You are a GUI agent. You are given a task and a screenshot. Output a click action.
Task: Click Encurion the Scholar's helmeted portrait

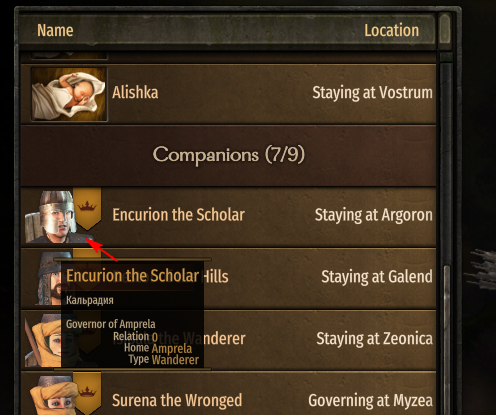(50, 217)
